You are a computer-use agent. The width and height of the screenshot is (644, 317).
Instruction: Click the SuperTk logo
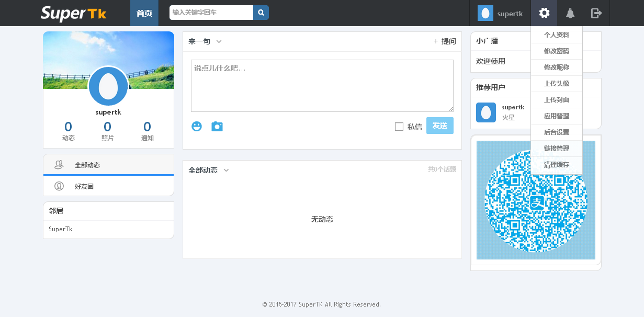(x=74, y=13)
